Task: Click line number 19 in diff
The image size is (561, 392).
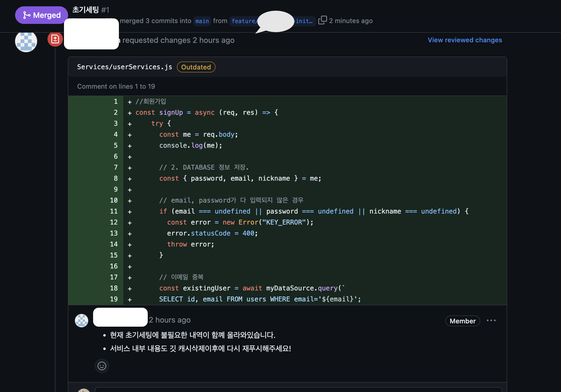Action: (x=114, y=299)
